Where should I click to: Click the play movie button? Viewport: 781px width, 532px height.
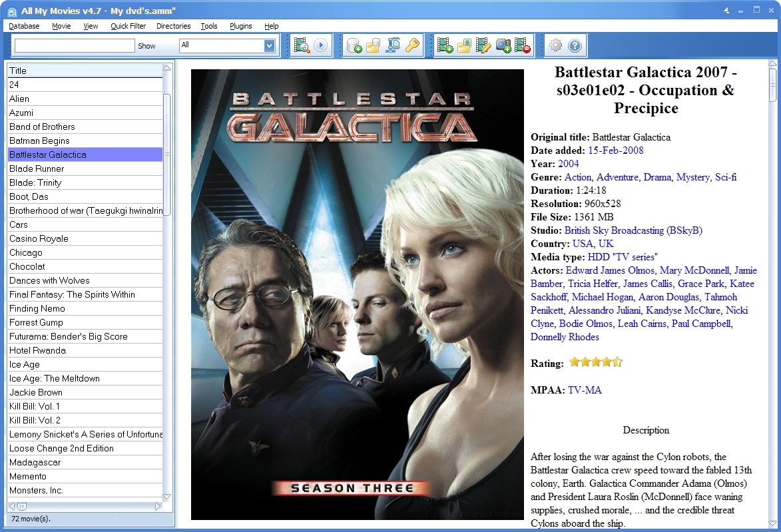coord(321,45)
